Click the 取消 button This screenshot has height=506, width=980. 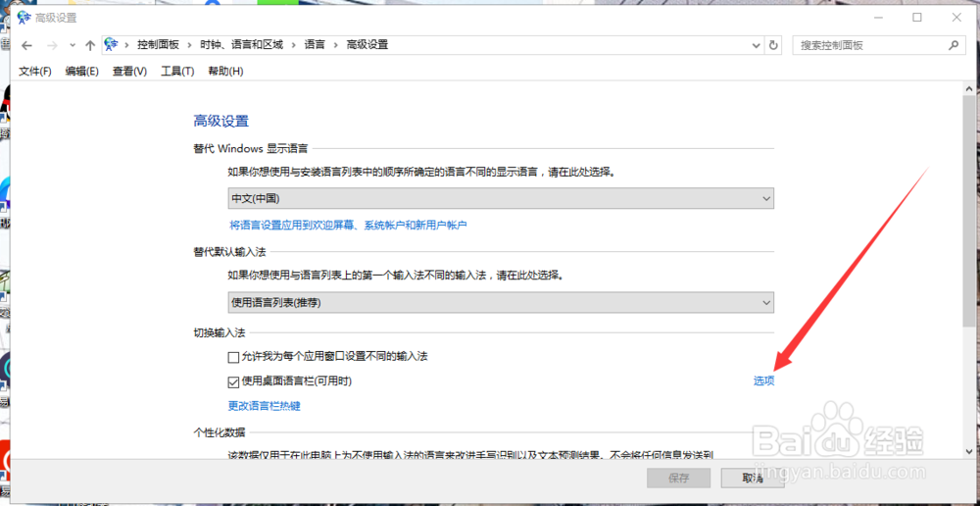(753, 479)
